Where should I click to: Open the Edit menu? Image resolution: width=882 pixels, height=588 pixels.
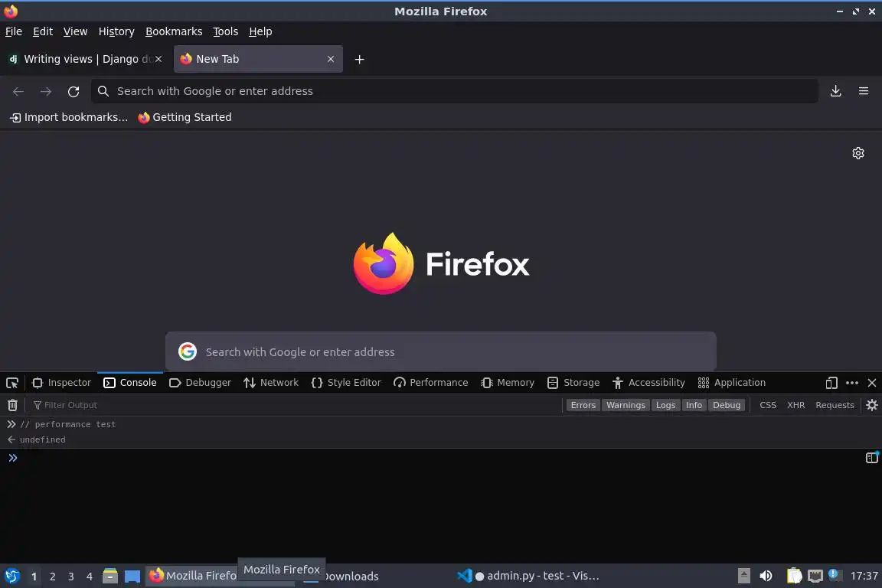click(x=43, y=31)
